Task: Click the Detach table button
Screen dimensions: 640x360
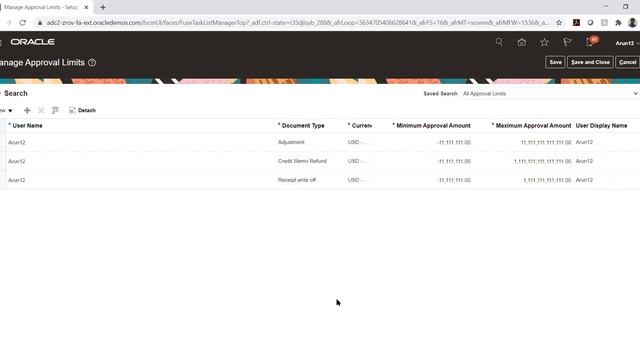Action: click(x=82, y=110)
